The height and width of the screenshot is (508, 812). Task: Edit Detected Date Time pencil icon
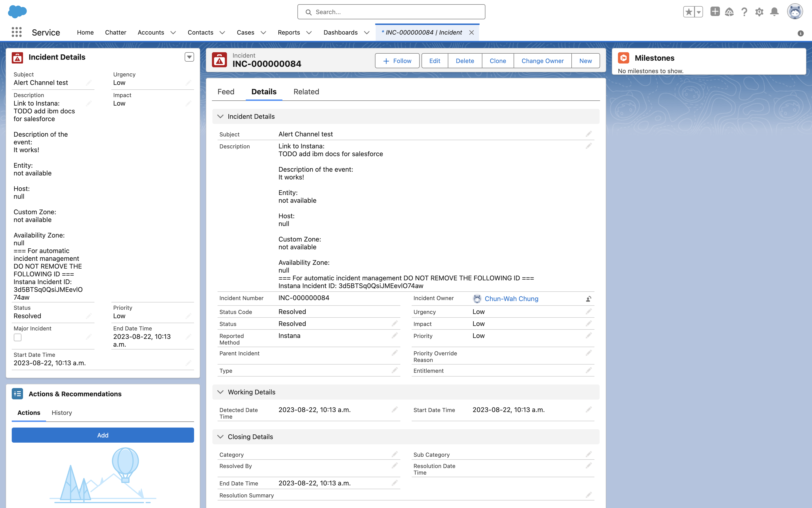click(394, 410)
